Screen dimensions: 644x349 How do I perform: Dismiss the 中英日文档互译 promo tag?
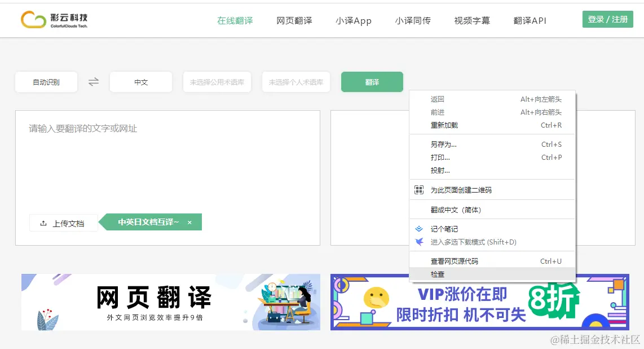pyautogui.click(x=190, y=222)
